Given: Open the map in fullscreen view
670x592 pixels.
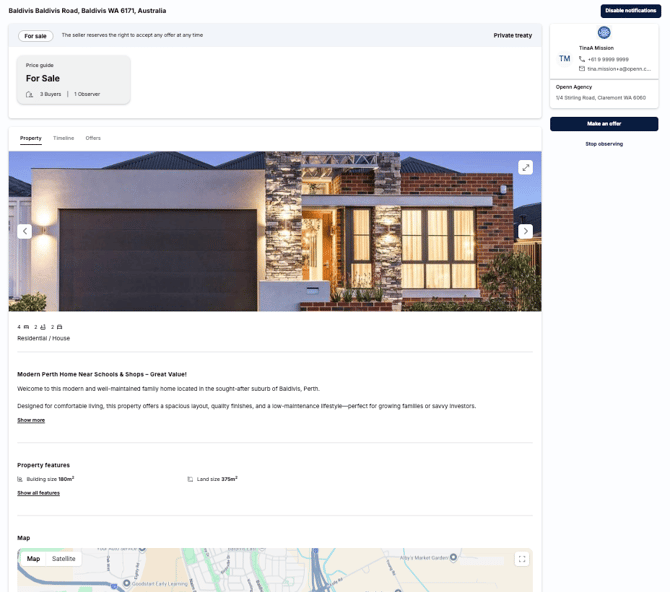Looking at the screenshot, I should [521, 559].
